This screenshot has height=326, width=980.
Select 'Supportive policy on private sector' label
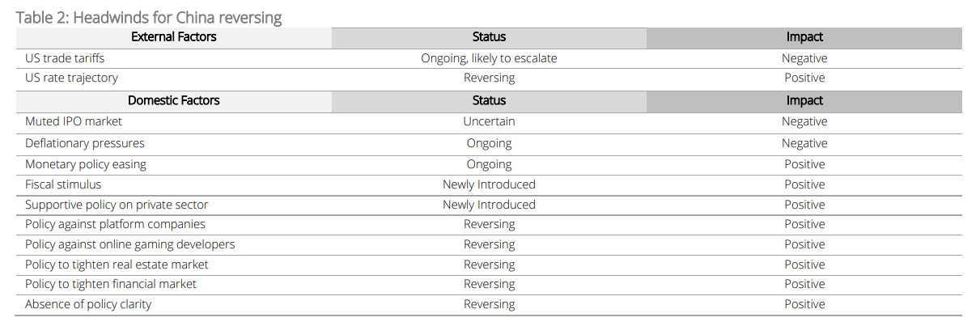coord(117,205)
